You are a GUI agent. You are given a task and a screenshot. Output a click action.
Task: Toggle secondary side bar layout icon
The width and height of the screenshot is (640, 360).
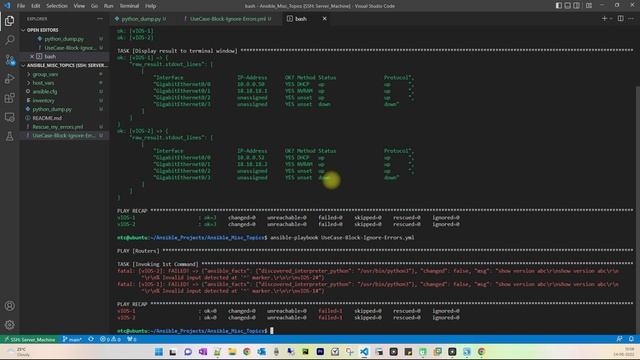[x=576, y=6]
